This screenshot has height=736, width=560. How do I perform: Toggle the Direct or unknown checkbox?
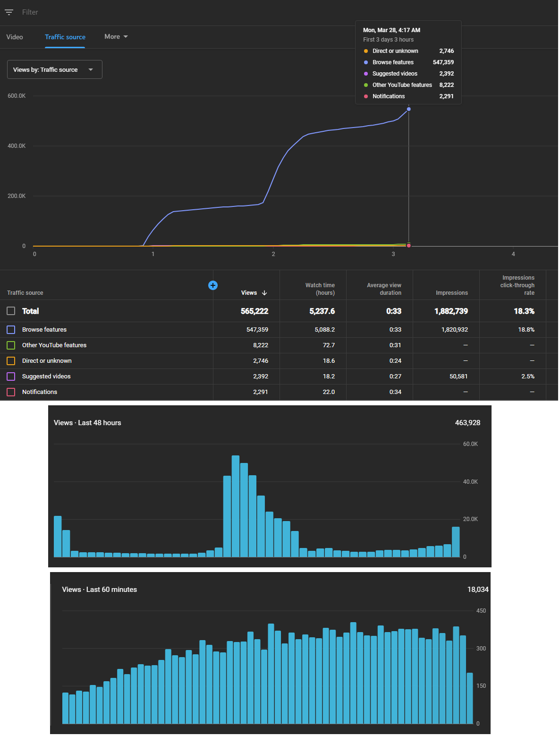pos(11,361)
